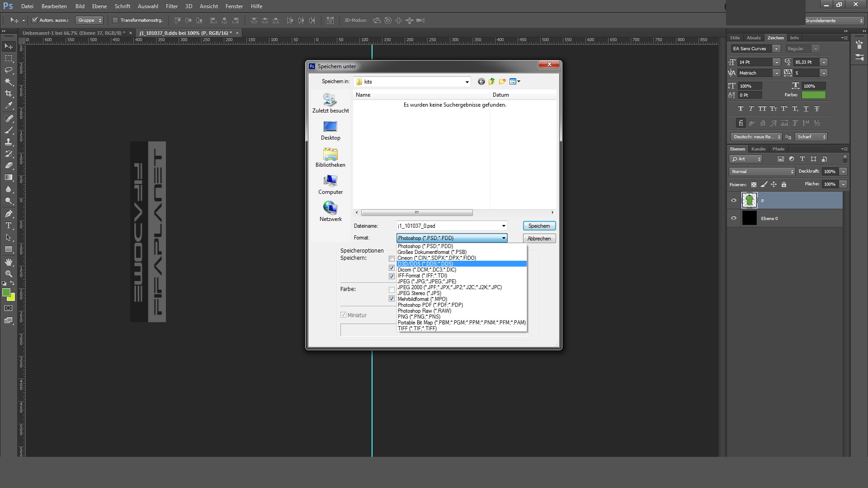Select the Clone Stamp tool
Viewport: 868px width, 488px height.
9,142
